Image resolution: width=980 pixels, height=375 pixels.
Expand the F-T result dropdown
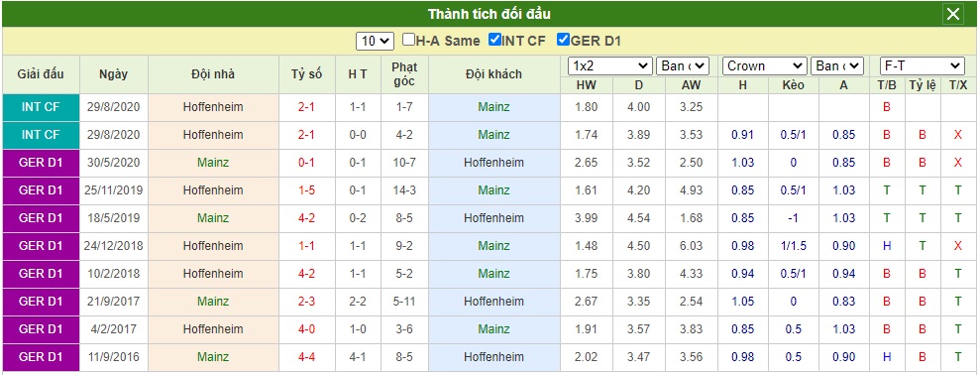[x=923, y=65]
